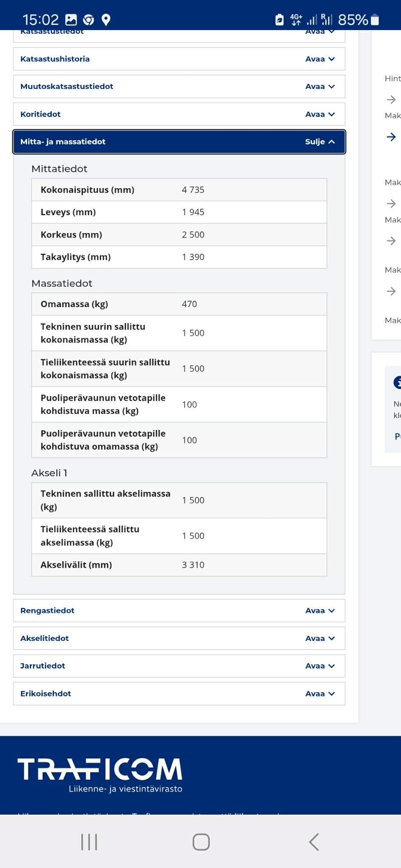Collapse the Mitta- ja massatiedot section
The height and width of the screenshot is (868, 401).
click(x=179, y=141)
